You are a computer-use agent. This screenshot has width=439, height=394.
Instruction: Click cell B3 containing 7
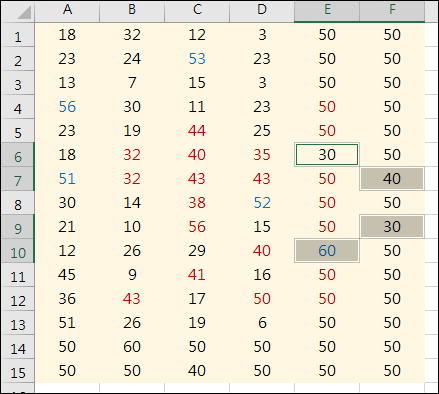pos(132,83)
